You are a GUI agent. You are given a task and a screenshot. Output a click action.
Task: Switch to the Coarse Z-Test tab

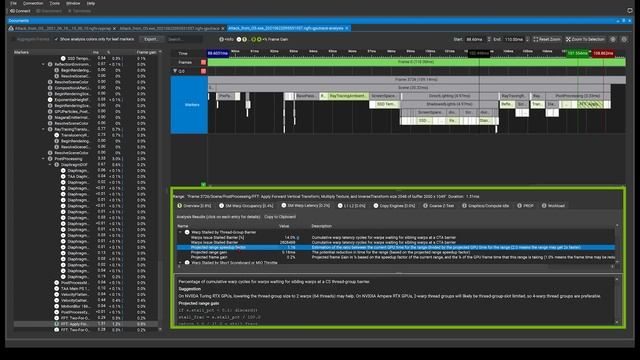coord(438,206)
